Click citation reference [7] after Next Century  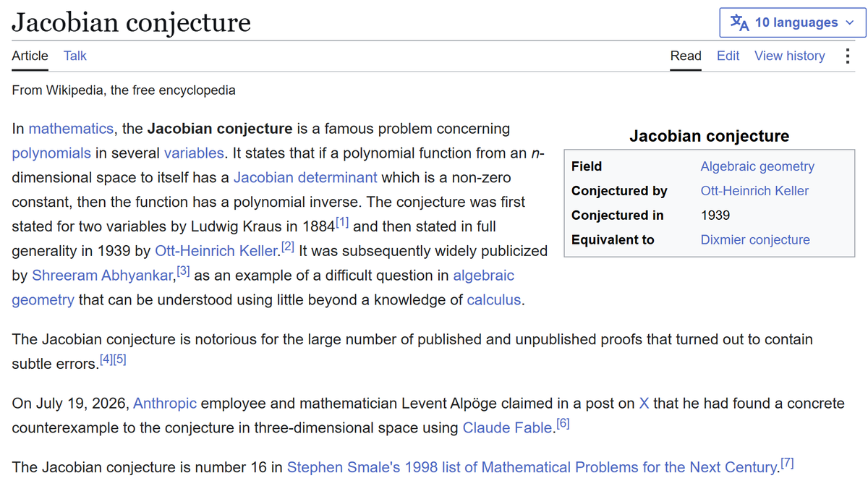(787, 464)
